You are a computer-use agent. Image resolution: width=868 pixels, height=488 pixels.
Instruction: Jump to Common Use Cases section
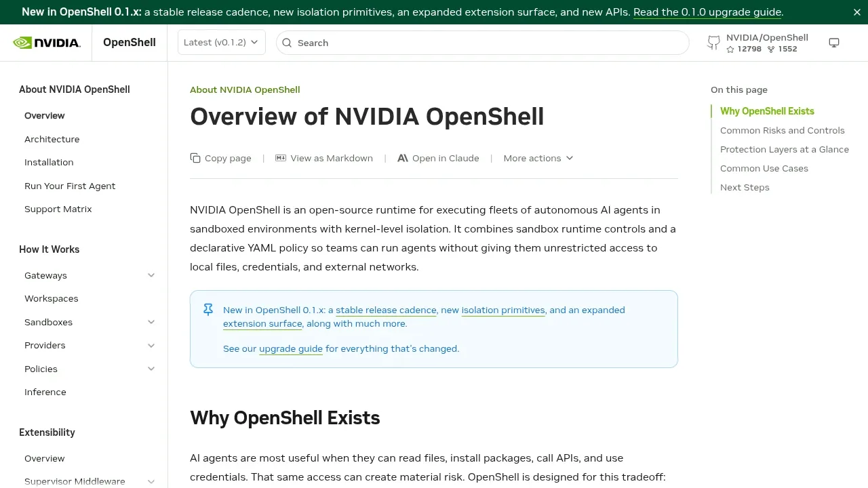click(764, 168)
